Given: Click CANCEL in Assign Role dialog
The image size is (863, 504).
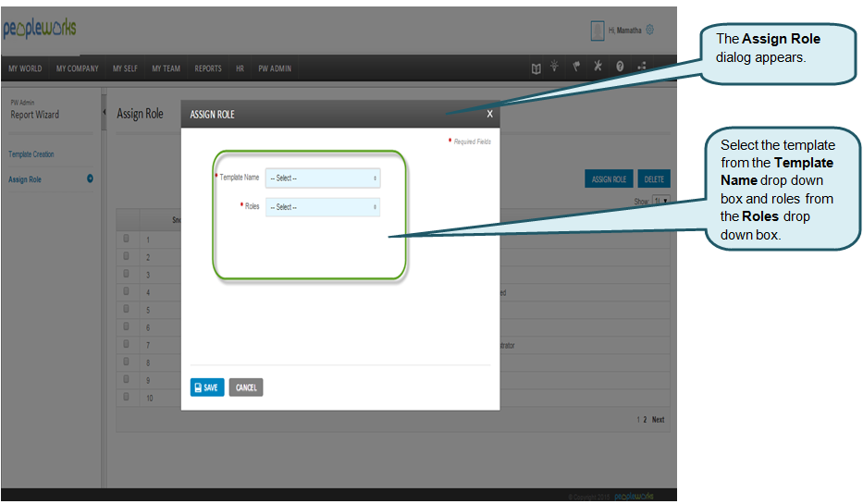Looking at the screenshot, I should [246, 387].
